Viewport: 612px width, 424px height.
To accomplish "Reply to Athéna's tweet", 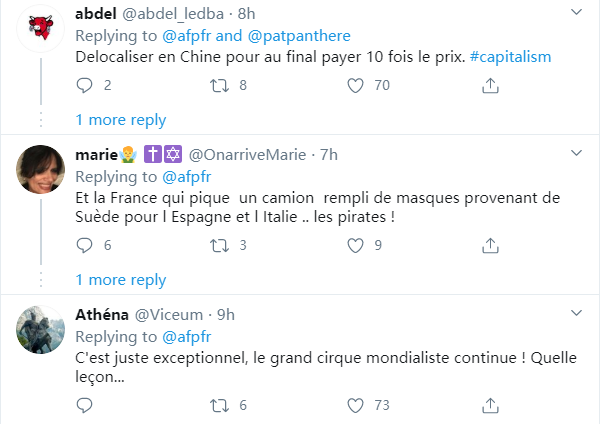I will (x=83, y=405).
